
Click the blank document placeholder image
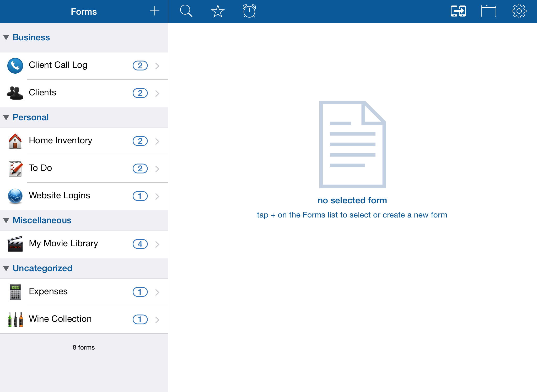tap(352, 144)
